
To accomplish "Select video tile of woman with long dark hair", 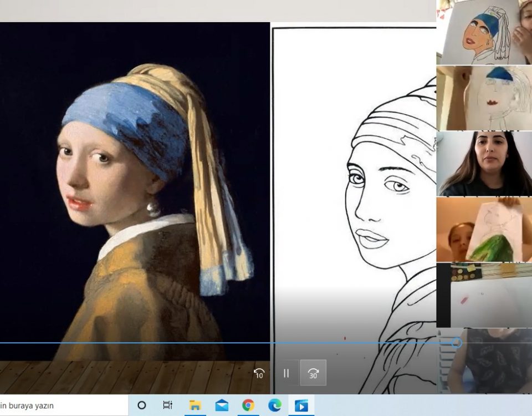I will point(484,164).
